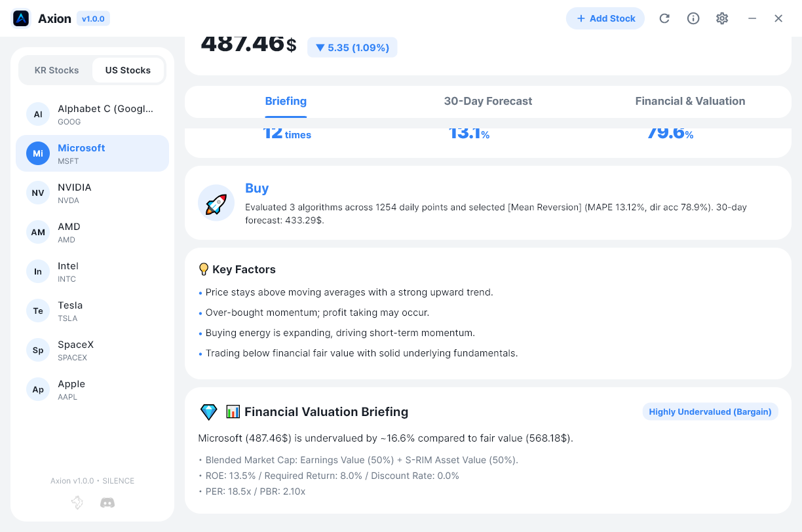Select NVIDIA in stock list
This screenshot has width=802, height=532.
92,193
